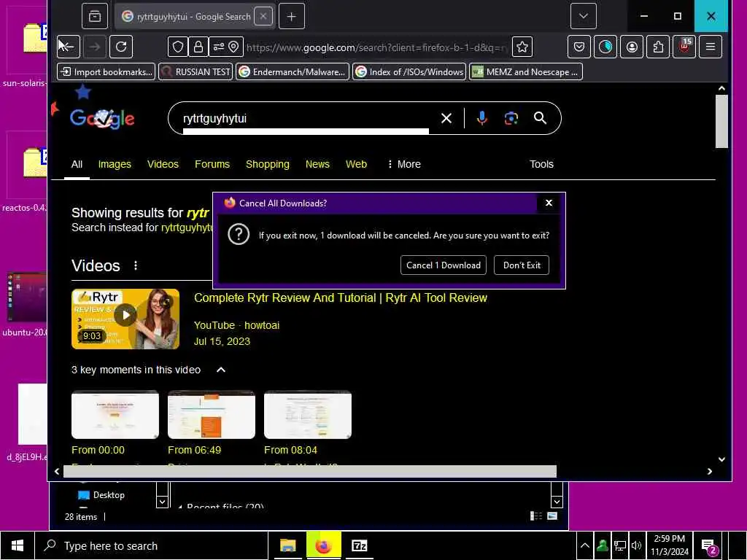This screenshot has height=560, width=747.
Task: Reload the current page
Action: 121,47
